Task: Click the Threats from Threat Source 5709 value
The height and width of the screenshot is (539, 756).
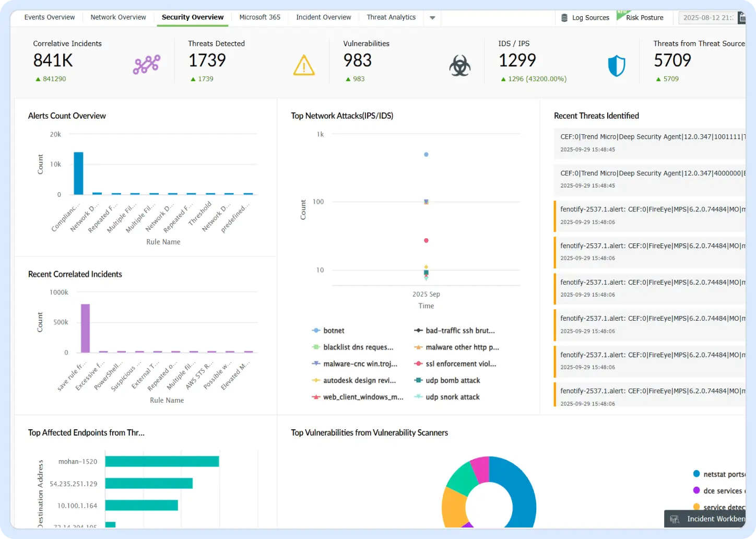Action: (672, 61)
